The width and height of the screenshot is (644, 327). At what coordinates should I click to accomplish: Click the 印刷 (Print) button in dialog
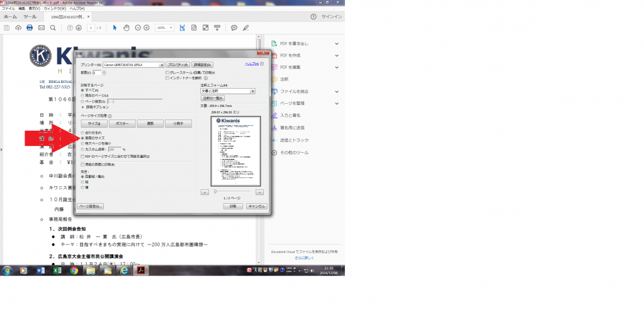coord(233,206)
